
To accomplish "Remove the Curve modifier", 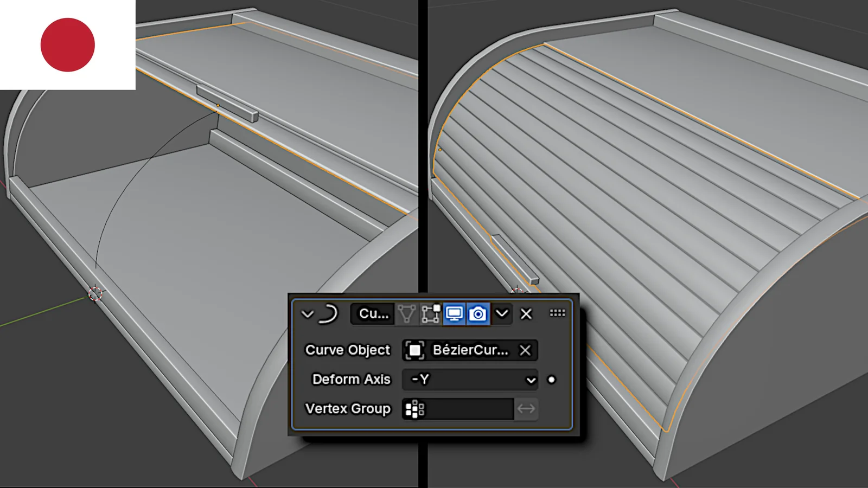I will 526,314.
